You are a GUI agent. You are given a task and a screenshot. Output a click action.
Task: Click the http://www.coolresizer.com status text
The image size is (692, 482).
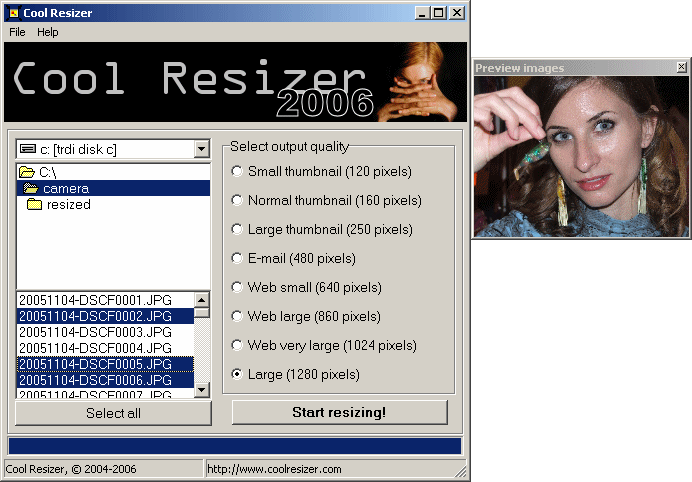pyautogui.click(x=274, y=469)
